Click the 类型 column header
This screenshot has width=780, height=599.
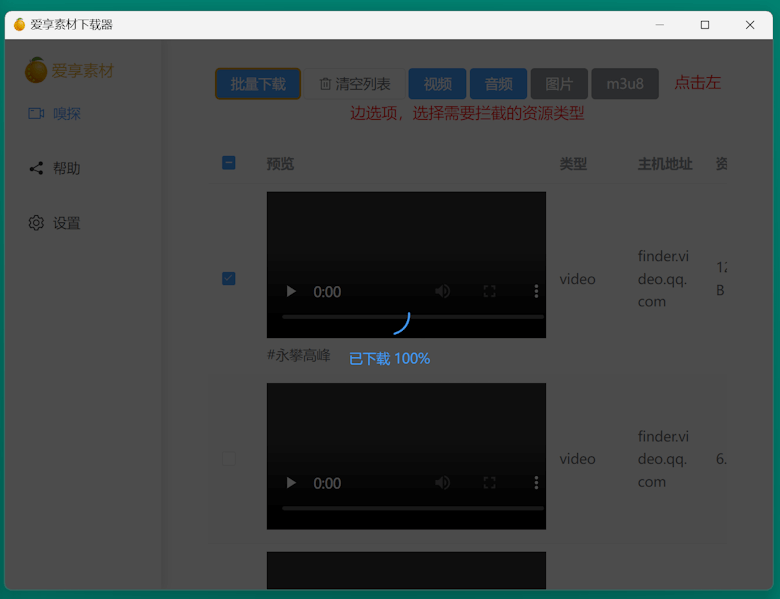coord(573,164)
